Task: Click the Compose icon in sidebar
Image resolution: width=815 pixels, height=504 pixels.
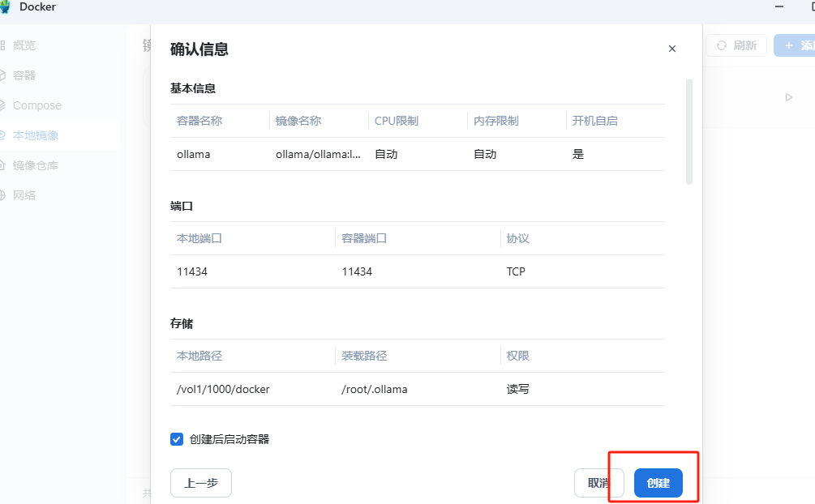Action: tap(2, 105)
